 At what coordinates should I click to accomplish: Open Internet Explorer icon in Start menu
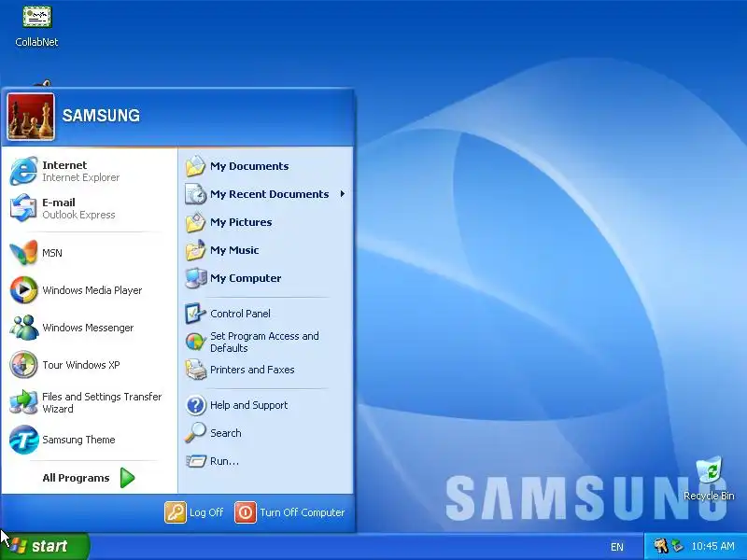click(x=23, y=171)
